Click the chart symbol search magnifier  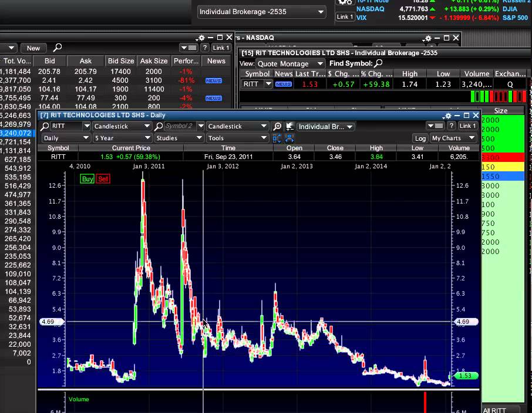pyautogui.click(x=45, y=126)
